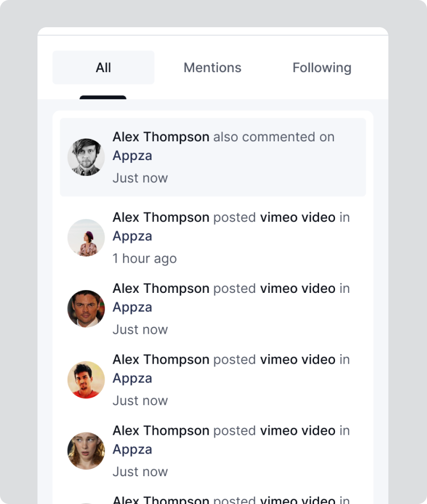This screenshot has height=504, width=427.
Task: Open vimeo video link beside dark-haired man avatar
Action: tap(298, 288)
